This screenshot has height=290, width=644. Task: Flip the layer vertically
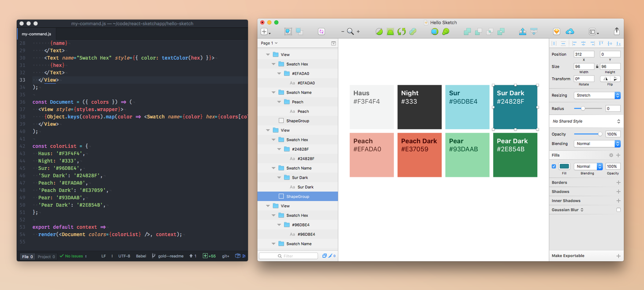click(x=615, y=79)
